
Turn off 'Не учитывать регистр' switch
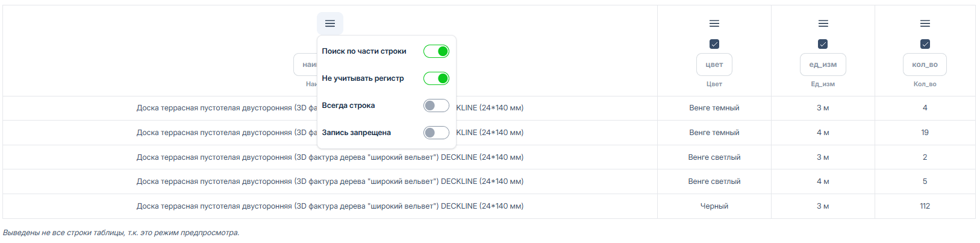[436, 78]
